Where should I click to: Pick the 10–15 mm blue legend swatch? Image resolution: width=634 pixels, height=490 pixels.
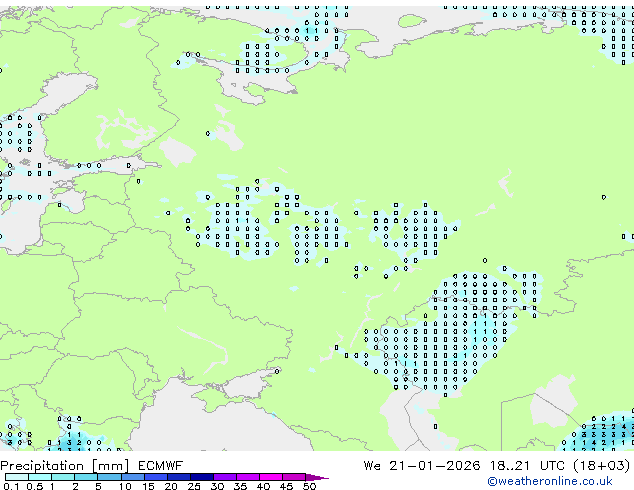click(132, 477)
